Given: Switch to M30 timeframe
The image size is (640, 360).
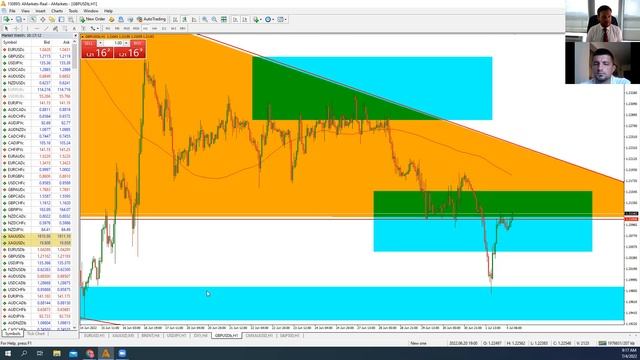Looking at the screenshot, I should tap(136, 29).
